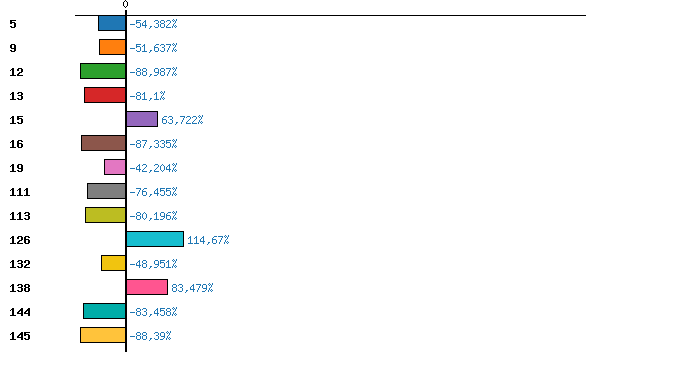
Task: Select the row label 138
Action: click(x=20, y=288)
